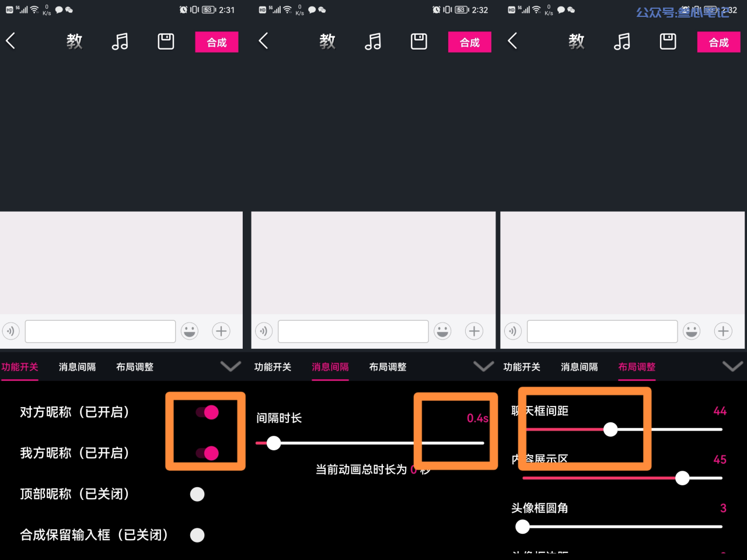Image resolution: width=747 pixels, height=560 pixels.
Task: Disable the 我方昵称 toggle switch
Action: [207, 453]
